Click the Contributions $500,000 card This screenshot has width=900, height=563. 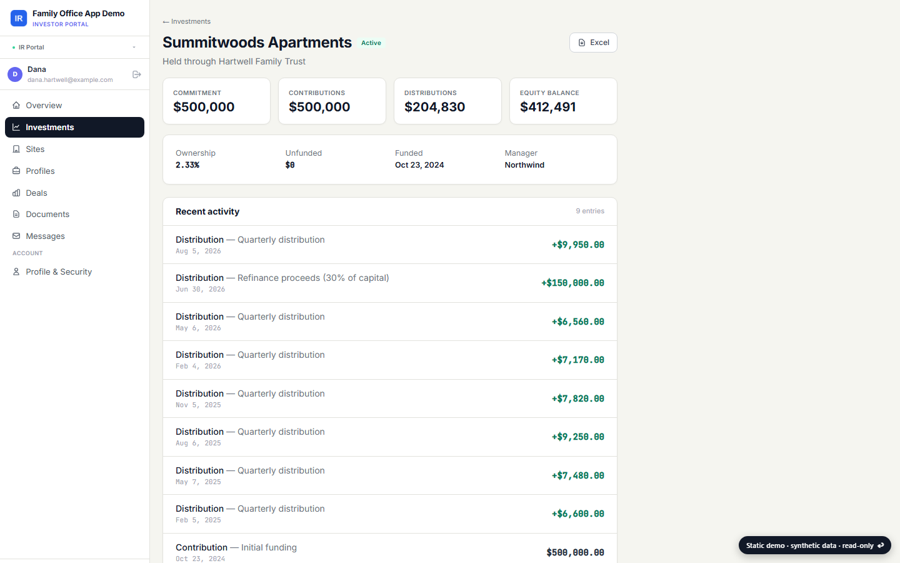point(332,101)
